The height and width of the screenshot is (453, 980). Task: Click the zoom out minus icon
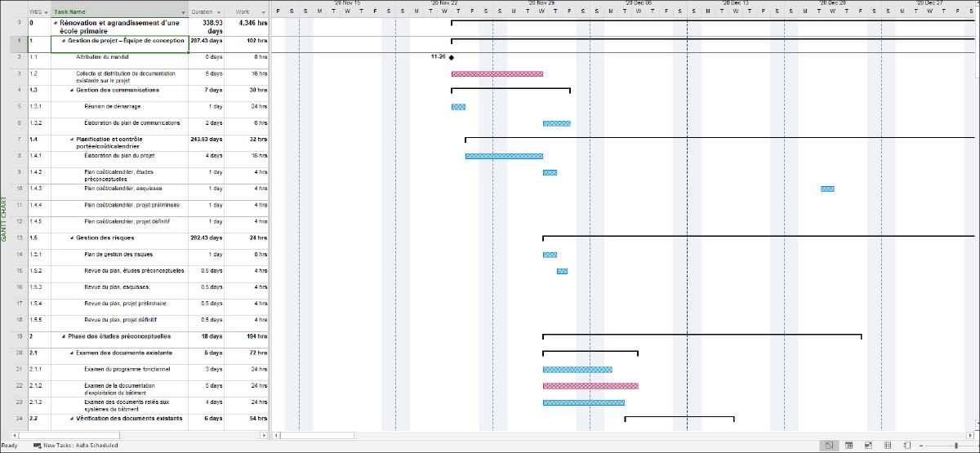922,445
